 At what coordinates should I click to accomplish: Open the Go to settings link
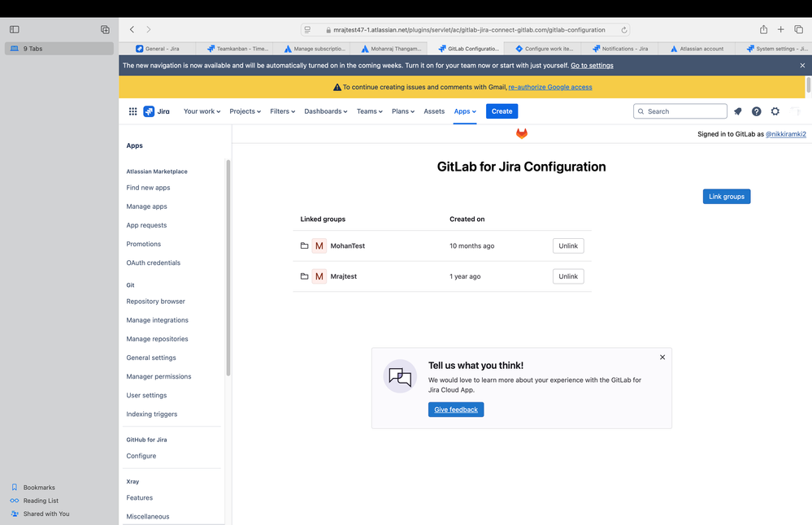tap(592, 65)
